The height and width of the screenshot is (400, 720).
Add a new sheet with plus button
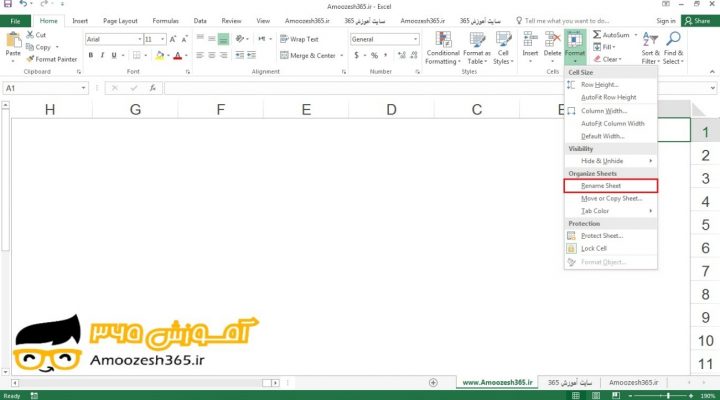(x=433, y=383)
